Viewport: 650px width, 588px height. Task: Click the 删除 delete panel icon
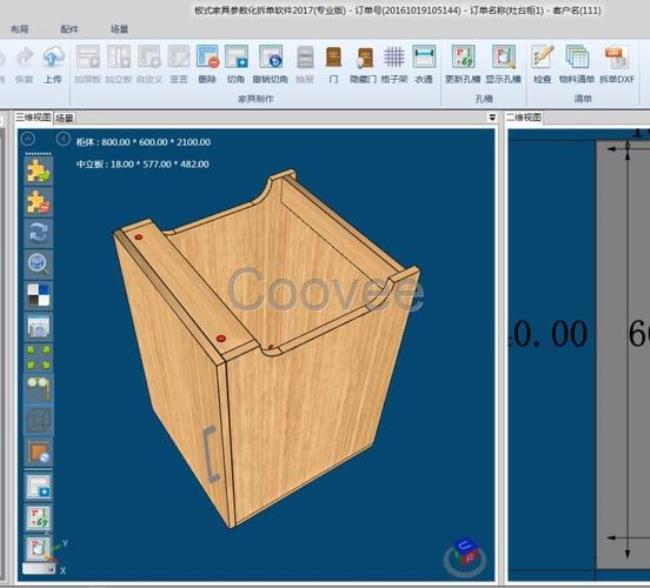pyautogui.click(x=207, y=57)
